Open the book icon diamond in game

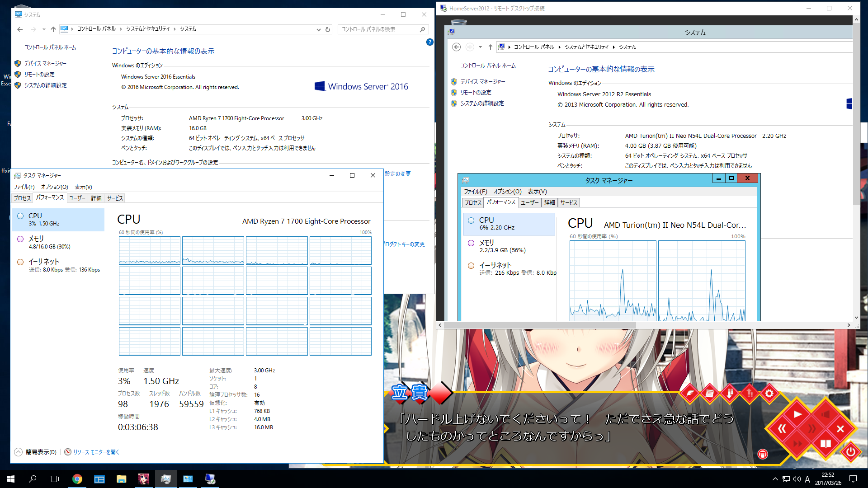[826, 444]
